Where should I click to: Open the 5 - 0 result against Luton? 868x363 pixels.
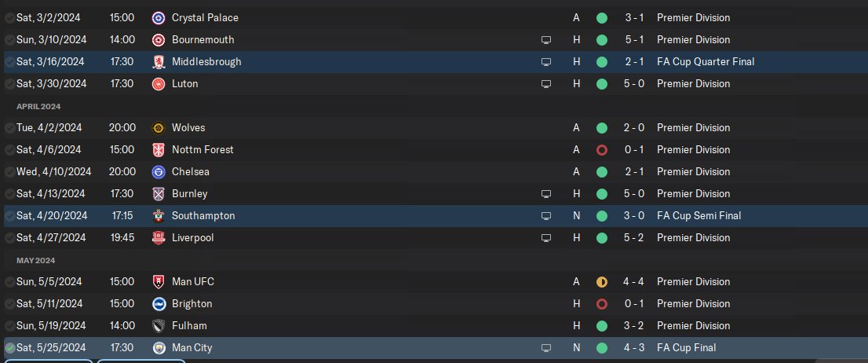(x=634, y=84)
